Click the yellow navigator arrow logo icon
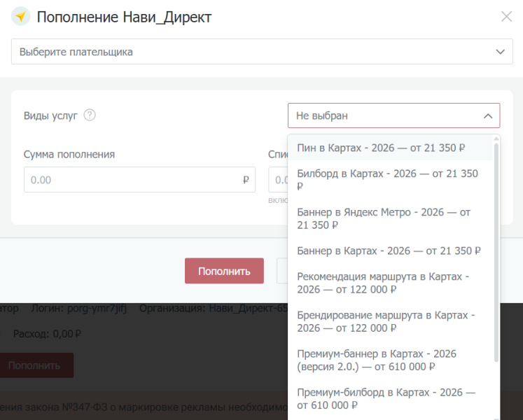The height and width of the screenshot is (420, 523). (x=21, y=16)
